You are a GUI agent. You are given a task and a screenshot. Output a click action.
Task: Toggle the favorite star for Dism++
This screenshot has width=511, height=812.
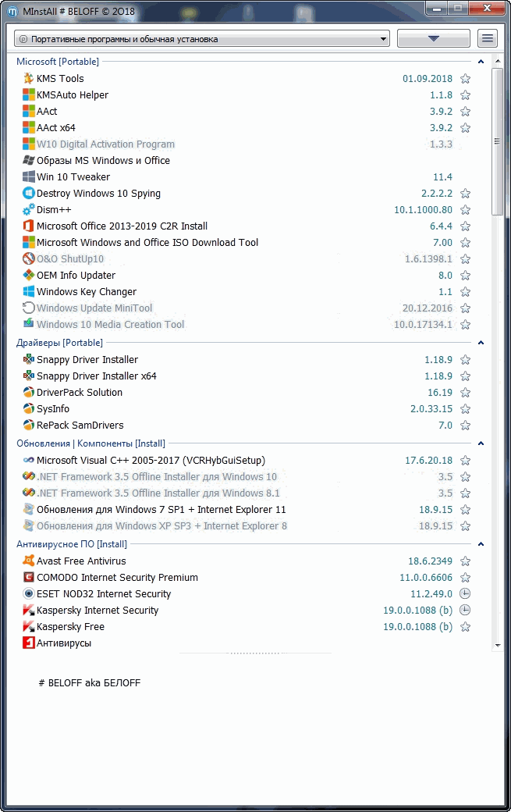465,210
